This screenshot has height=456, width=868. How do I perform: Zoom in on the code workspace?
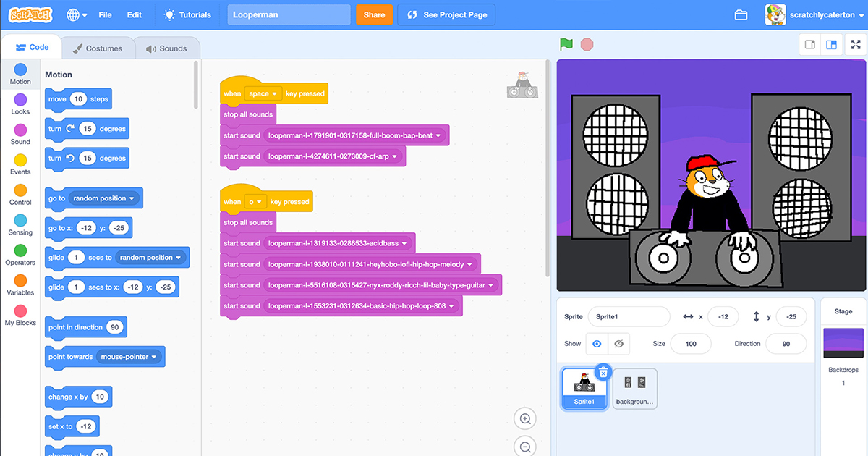[x=526, y=418]
